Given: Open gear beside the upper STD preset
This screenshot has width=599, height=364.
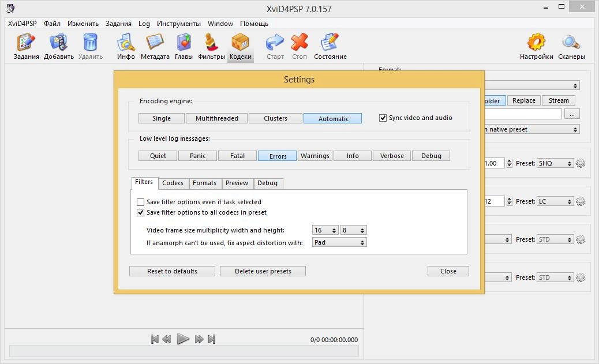Looking at the screenshot, I should click(581, 239).
